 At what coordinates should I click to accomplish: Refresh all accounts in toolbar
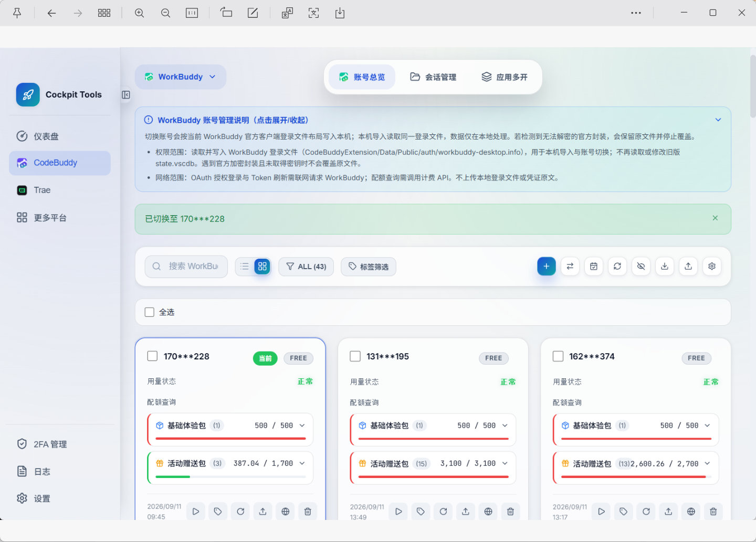[617, 266]
